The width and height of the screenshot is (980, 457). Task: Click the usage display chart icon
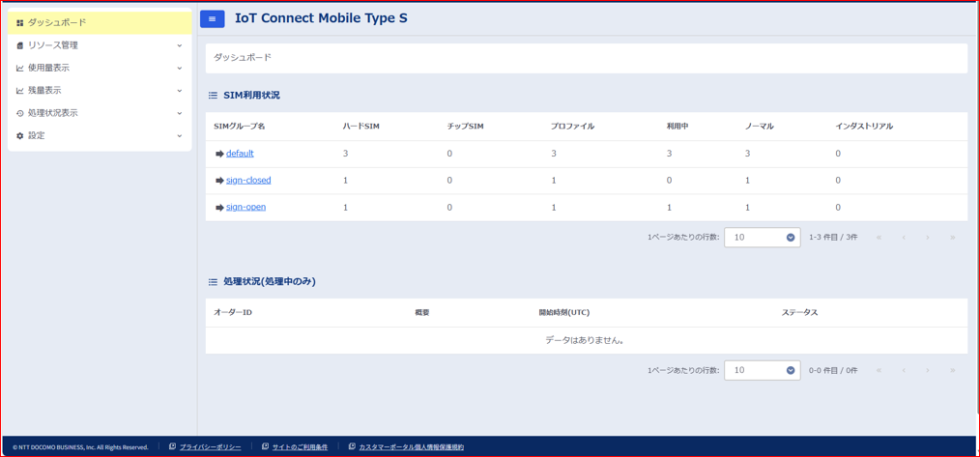pos(20,69)
